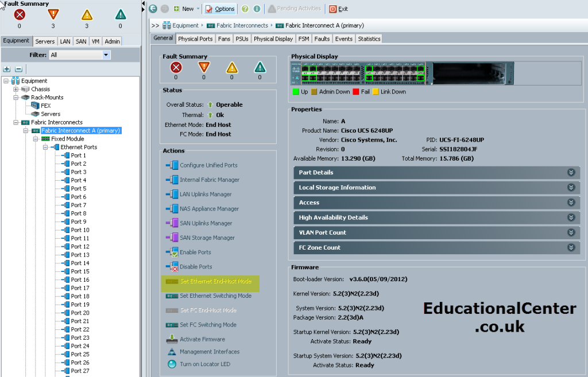Open the SAN tab in navigation pane
This screenshot has width=588, height=377.
pos(81,41)
